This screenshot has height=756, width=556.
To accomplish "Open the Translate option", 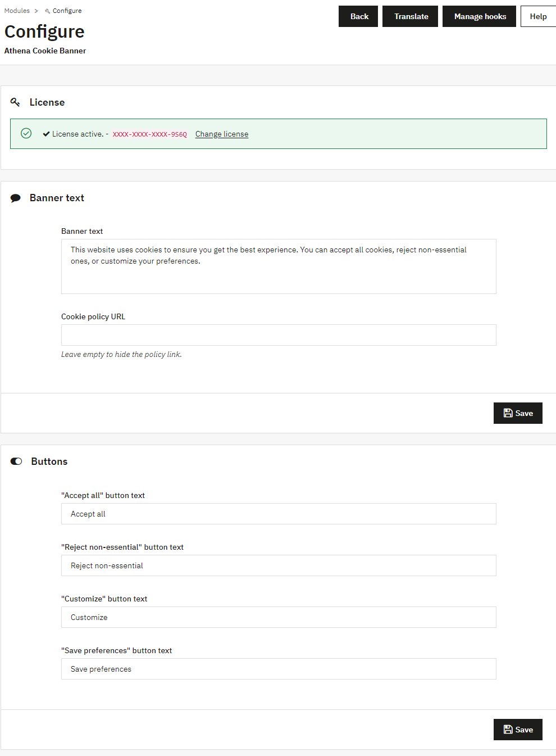I will pyautogui.click(x=411, y=16).
